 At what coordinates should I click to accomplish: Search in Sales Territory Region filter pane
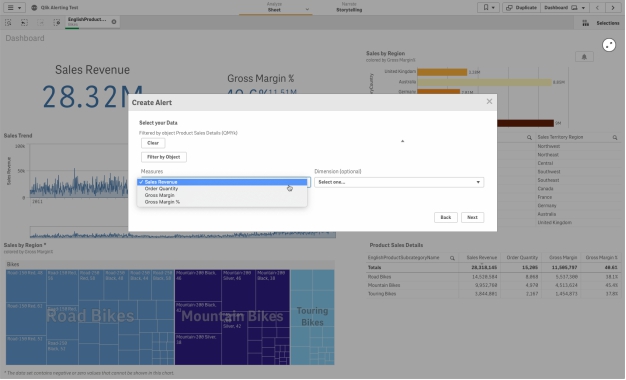coord(615,137)
